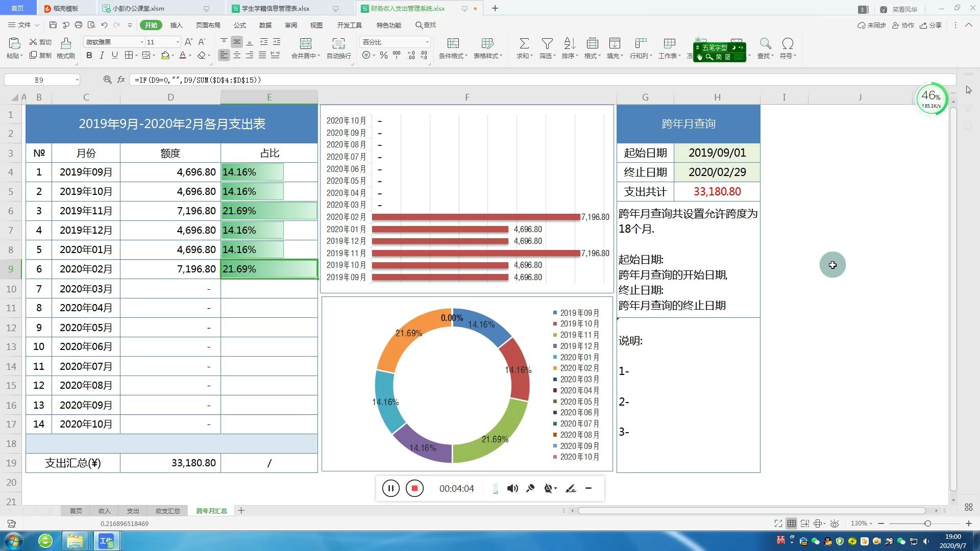Image resolution: width=980 pixels, height=551 pixels.
Task: Click the 查找 search command box
Action: 426,25
